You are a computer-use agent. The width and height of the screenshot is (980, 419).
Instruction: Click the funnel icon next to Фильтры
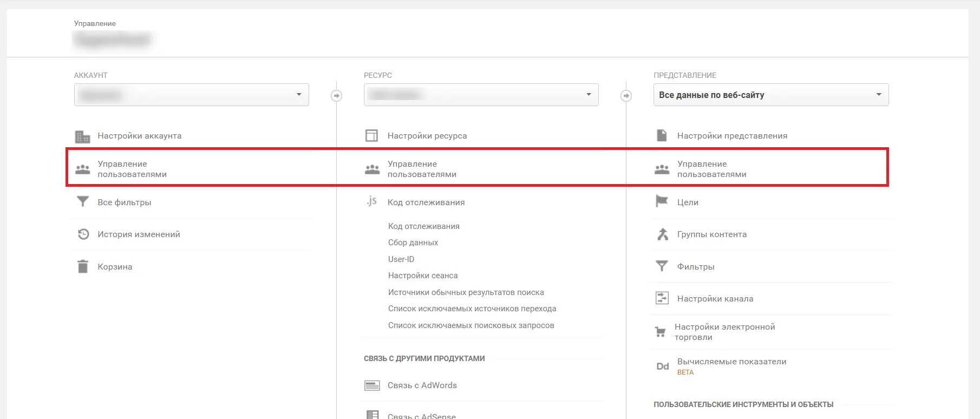662,266
